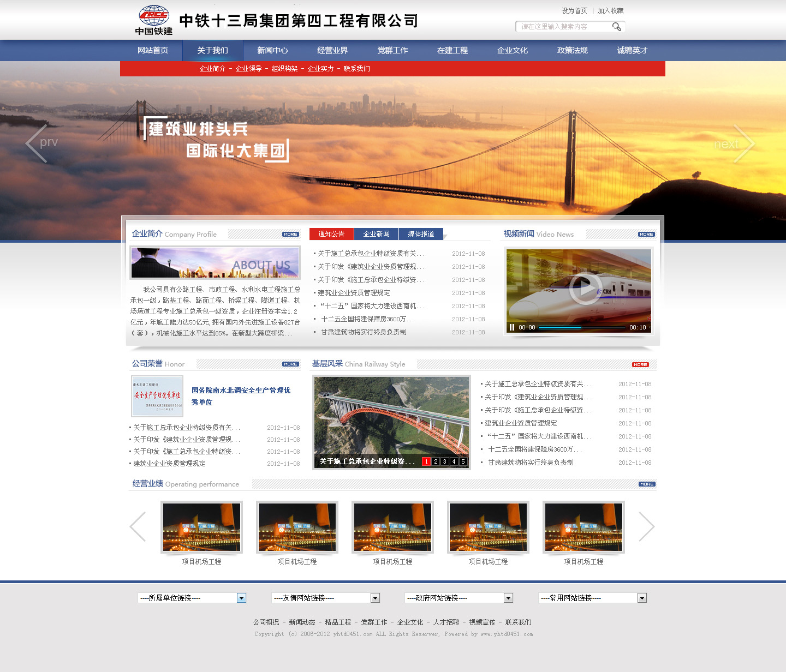The image size is (786, 672).
Task: Click 公司概况 footer link
Action: [x=266, y=622]
